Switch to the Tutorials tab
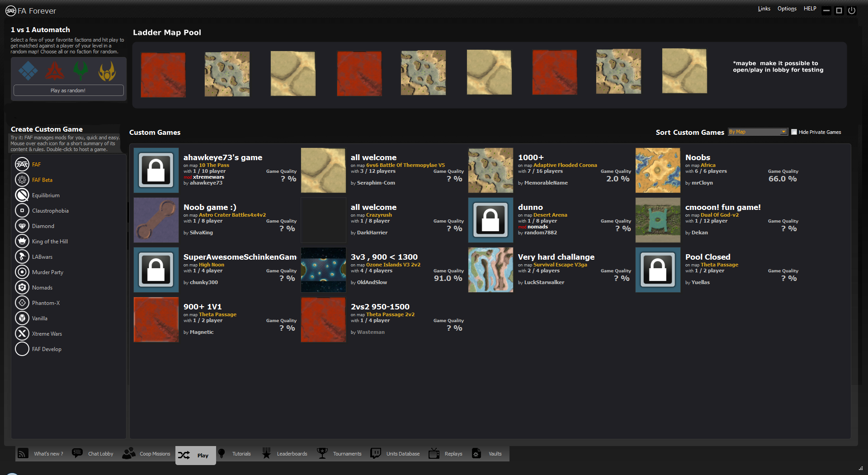Viewport: 868px width, 475px height. pos(235,454)
